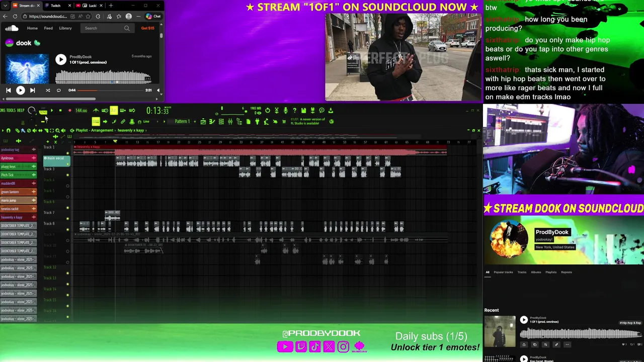Select 'mario jump' in the picker list
This screenshot has width=644, height=362.
(x=18, y=200)
